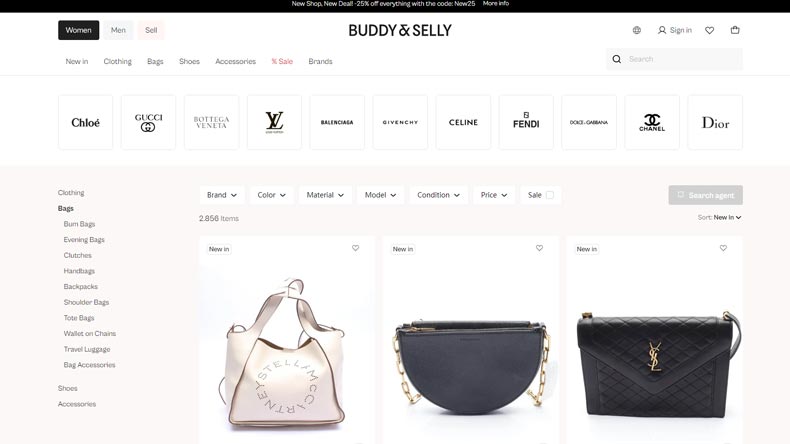Viewport: 790px width, 444px height.
Task: Open the Sort New in dropdown
Action: 727,218
